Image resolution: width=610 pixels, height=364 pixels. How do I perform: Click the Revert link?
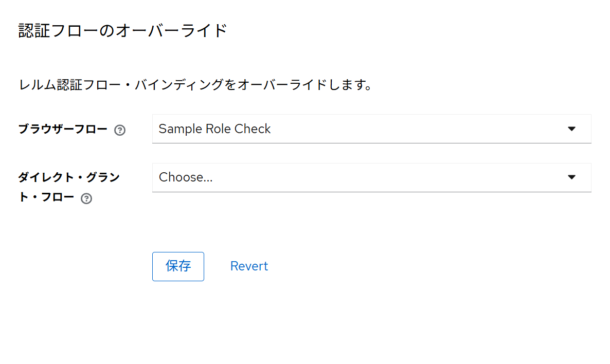(x=249, y=266)
